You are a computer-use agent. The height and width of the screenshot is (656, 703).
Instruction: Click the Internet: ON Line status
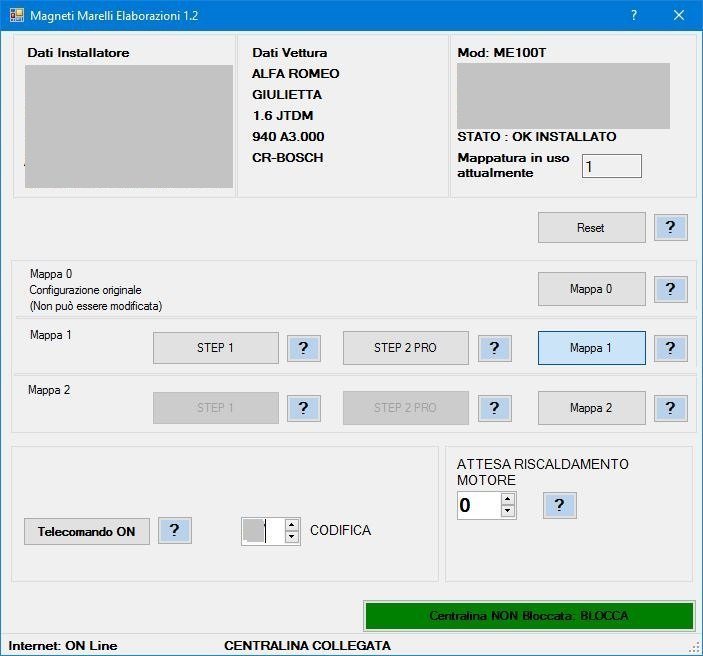coord(63,646)
